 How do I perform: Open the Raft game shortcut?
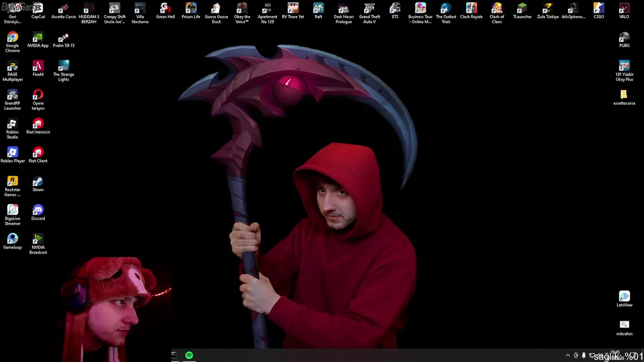318,12
